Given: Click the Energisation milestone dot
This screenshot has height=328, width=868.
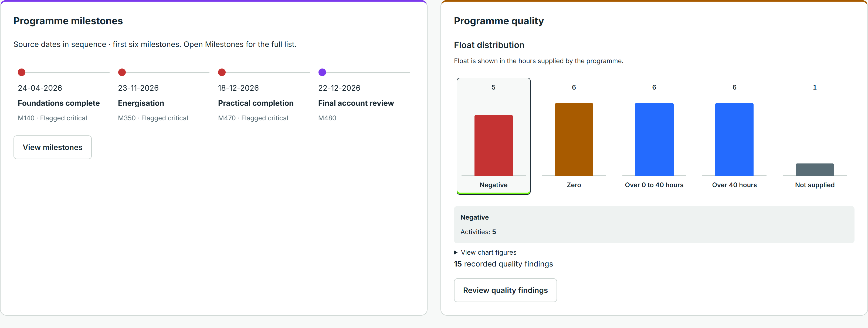Looking at the screenshot, I should tap(122, 72).
